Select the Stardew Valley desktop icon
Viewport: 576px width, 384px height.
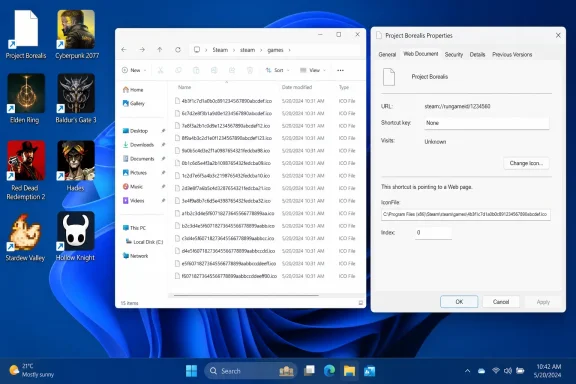[25, 237]
